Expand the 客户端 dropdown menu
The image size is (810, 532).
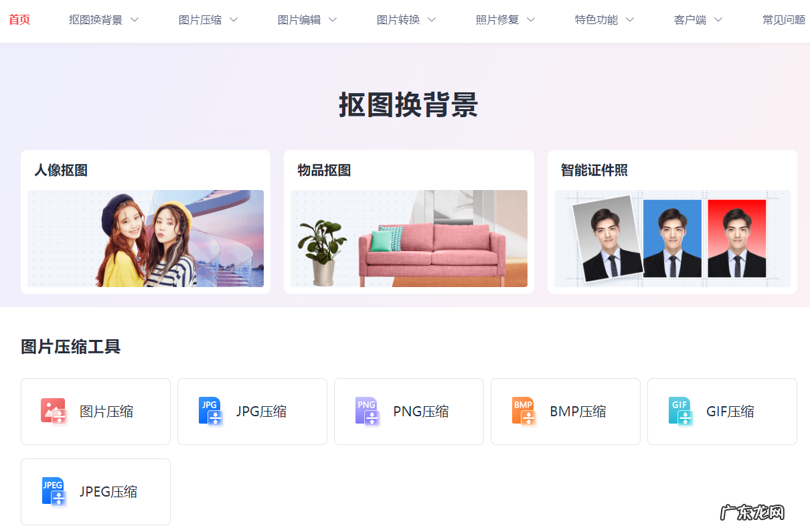coord(691,19)
